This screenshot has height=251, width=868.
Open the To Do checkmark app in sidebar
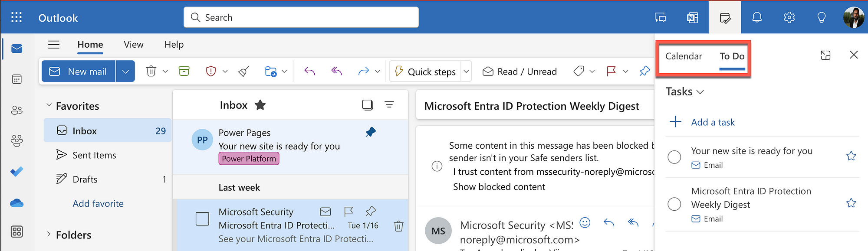17,172
